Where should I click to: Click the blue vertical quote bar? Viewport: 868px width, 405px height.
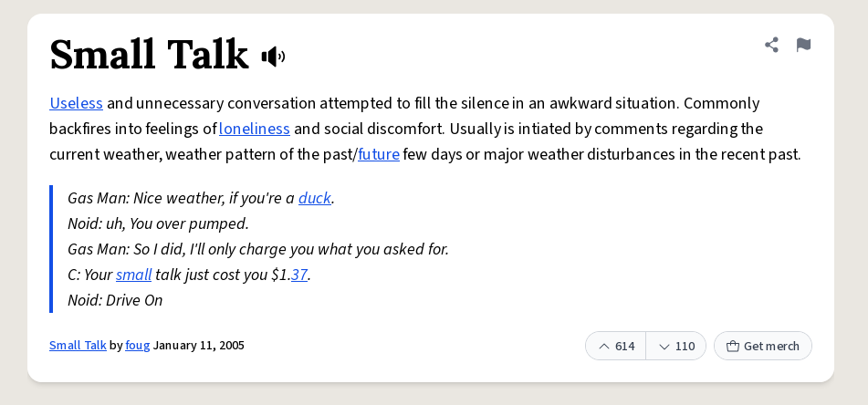click(x=51, y=249)
